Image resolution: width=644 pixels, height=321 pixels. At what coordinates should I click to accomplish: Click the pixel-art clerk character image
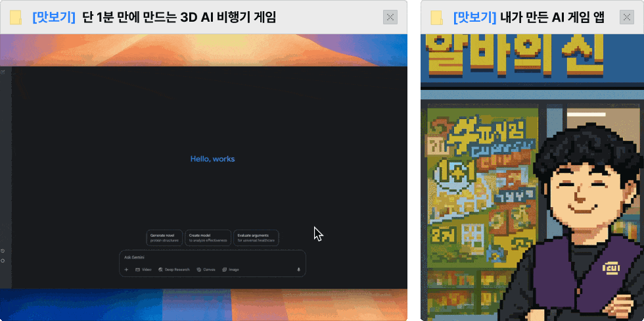575,222
